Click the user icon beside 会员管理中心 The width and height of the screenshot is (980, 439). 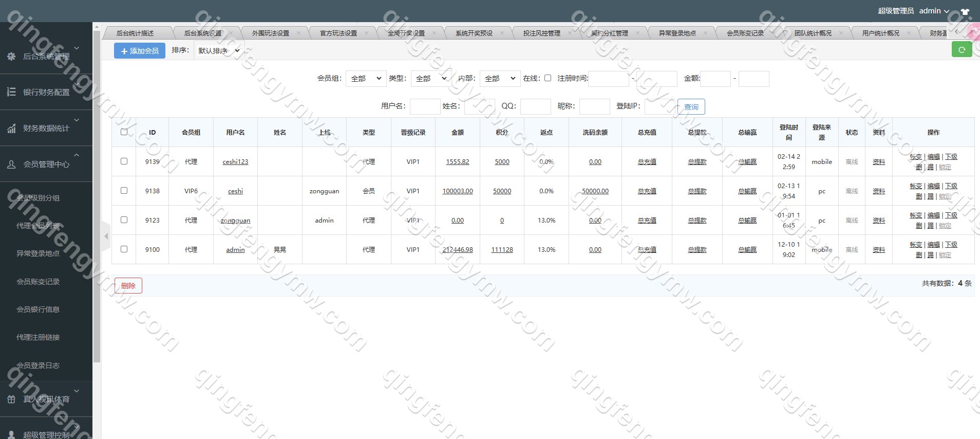(11, 164)
